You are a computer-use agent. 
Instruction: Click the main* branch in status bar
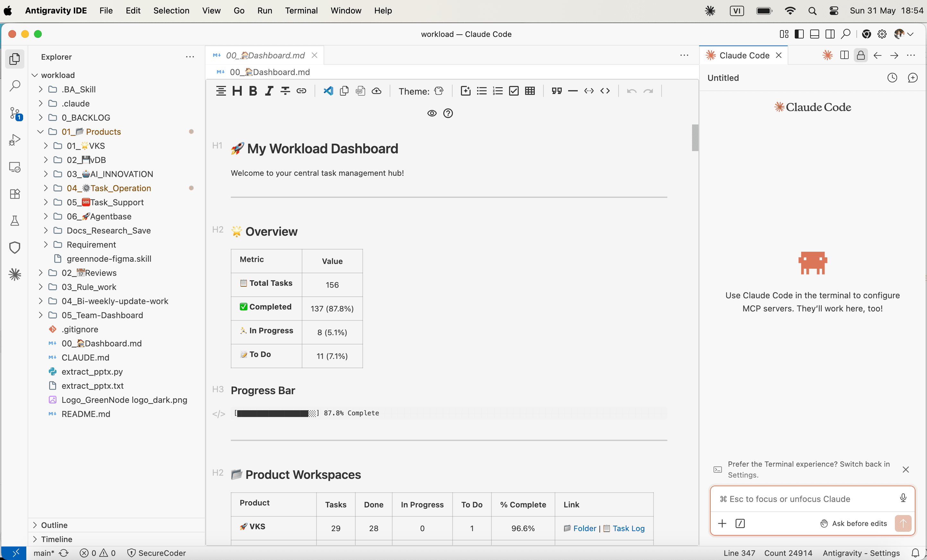(44, 553)
